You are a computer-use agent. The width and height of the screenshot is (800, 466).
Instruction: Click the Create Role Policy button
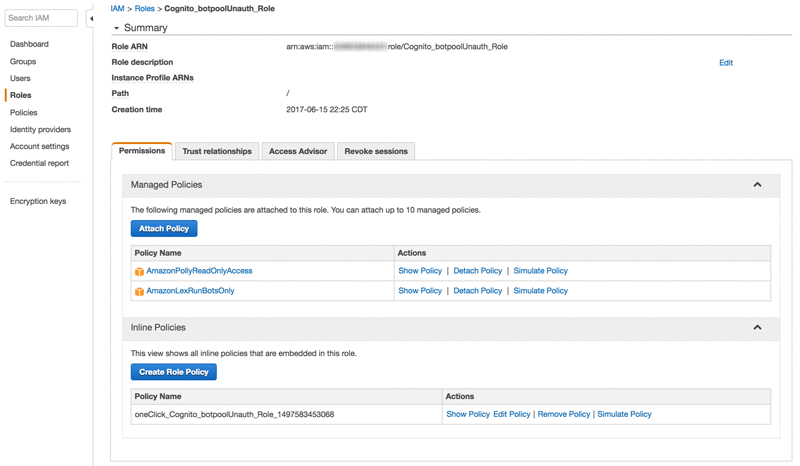tap(173, 372)
